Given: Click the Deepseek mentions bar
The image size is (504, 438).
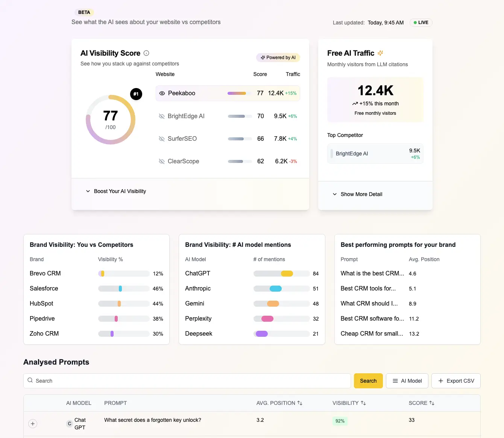Looking at the screenshot, I should coord(282,334).
